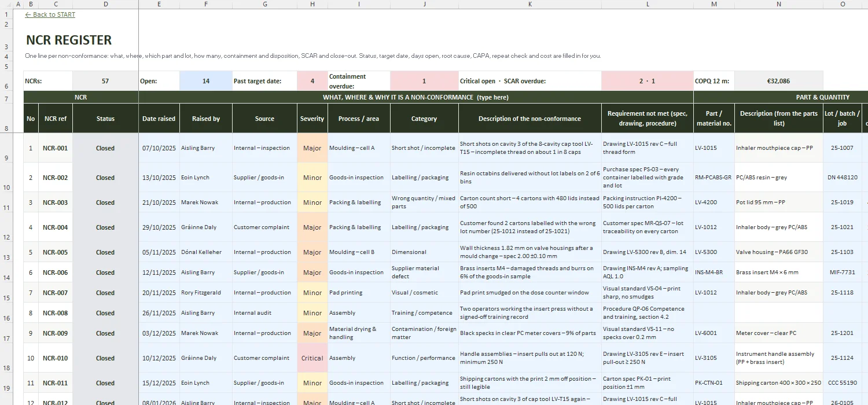The height and width of the screenshot is (405, 868).
Task: Click the Open count value 14
Action: 206,81
